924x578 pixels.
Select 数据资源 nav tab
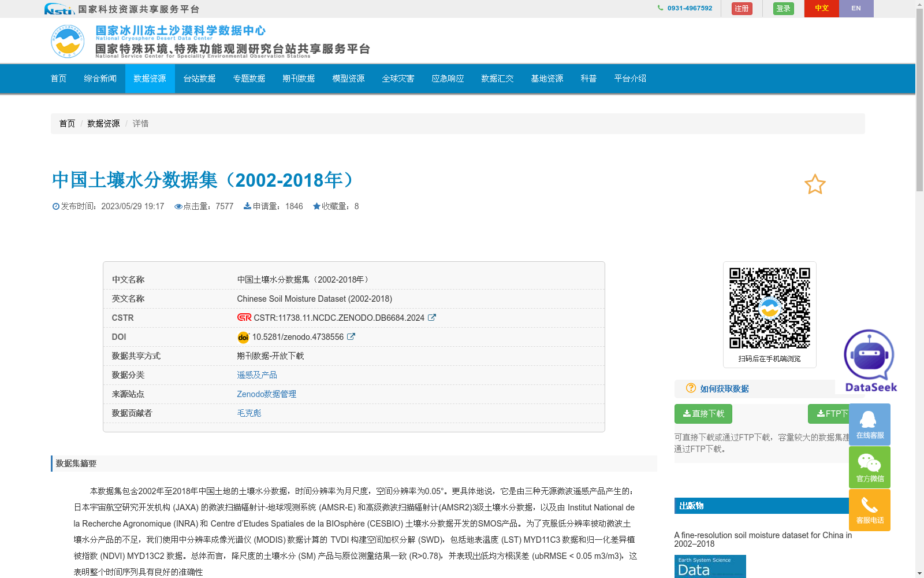(x=150, y=79)
